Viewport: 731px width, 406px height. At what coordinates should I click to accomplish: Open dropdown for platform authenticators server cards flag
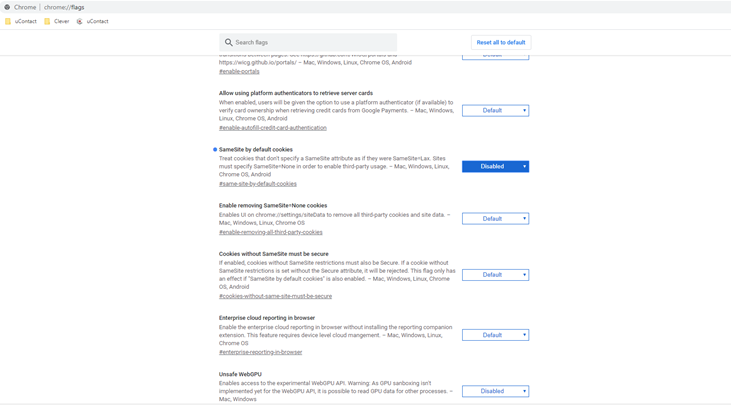pyautogui.click(x=495, y=111)
